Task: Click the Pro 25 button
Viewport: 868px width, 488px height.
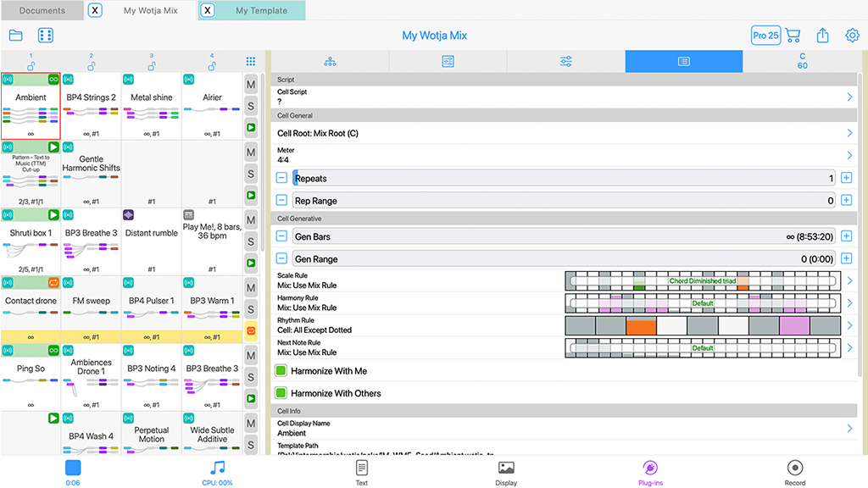Action: [x=765, y=36]
